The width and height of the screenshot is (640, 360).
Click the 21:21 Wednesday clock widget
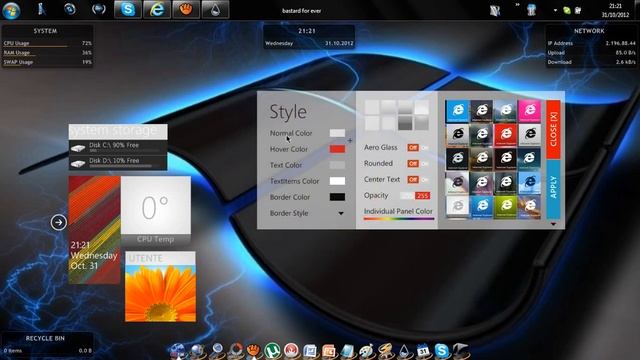pyautogui.click(x=309, y=37)
